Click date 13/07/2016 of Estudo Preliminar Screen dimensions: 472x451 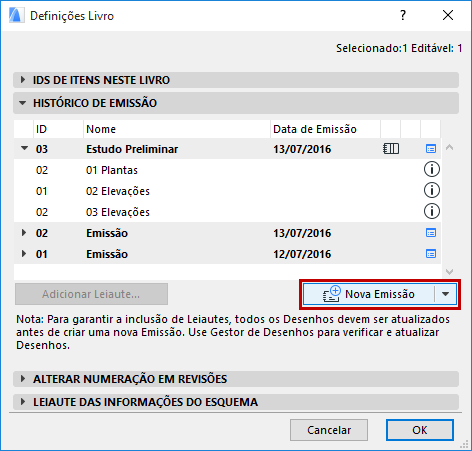(x=302, y=149)
